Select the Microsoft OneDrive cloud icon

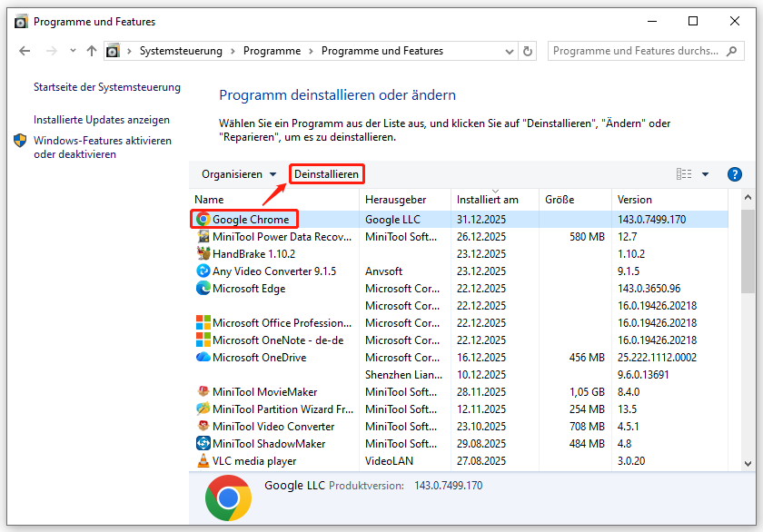(204, 357)
